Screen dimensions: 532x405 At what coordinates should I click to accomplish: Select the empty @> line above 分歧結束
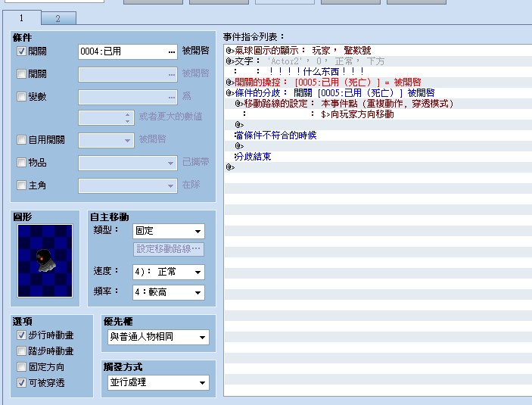click(x=378, y=146)
